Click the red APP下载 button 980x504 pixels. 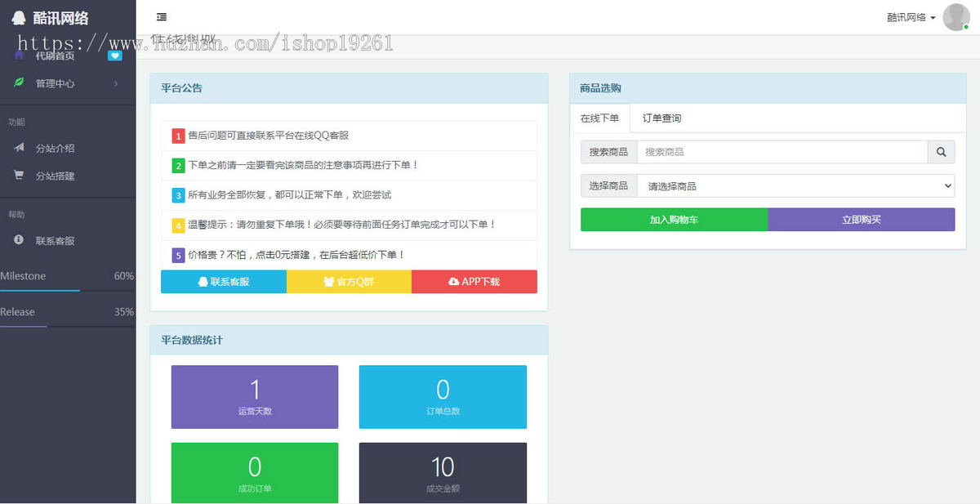pos(474,282)
